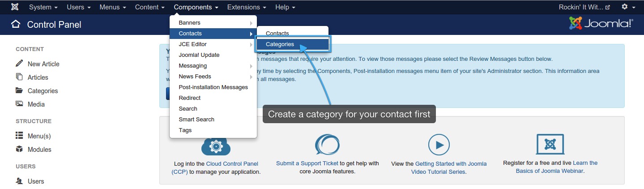Screen dimensions: 644x189
Task: Select Post-installation Messages entry
Action: (x=213, y=87)
